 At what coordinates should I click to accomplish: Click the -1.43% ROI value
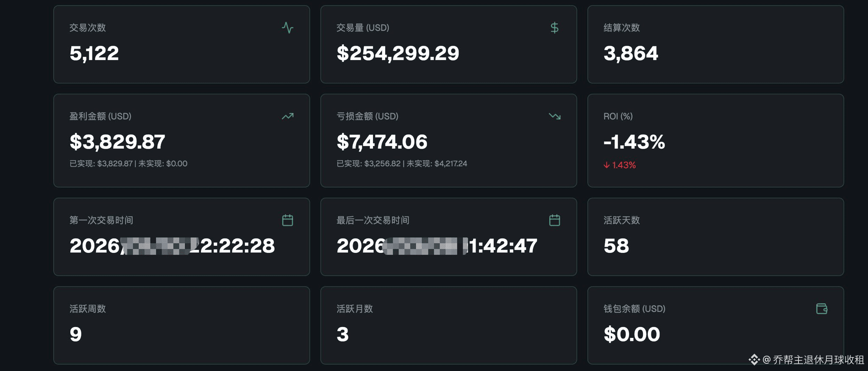(634, 142)
